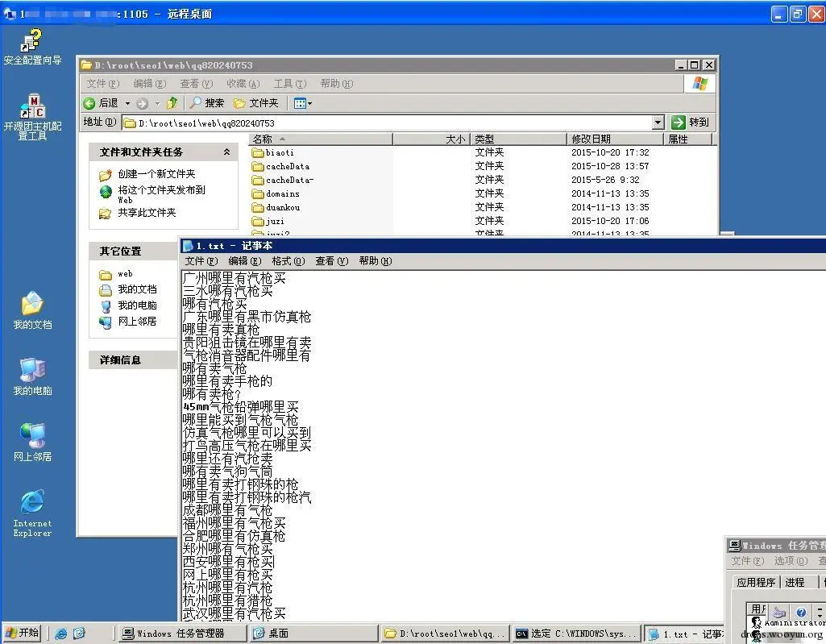The image size is (826, 644).
Task: Open 网上邻居 under 其它位置
Action: click(x=137, y=321)
